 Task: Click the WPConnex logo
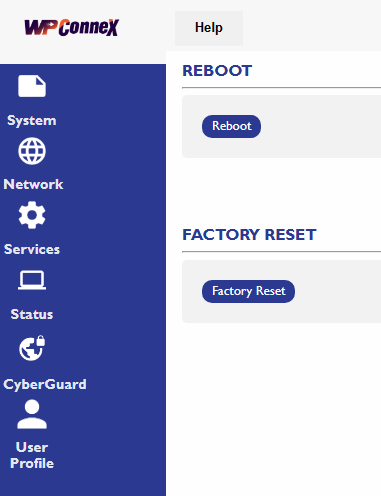click(72, 27)
